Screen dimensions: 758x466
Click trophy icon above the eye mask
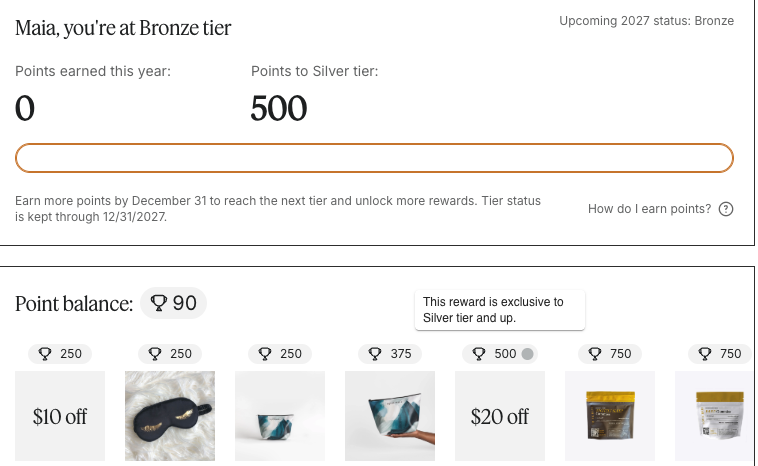[x=155, y=354]
